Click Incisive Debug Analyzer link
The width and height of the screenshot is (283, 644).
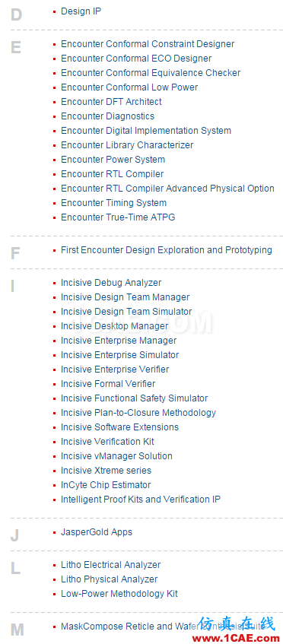pos(111,283)
